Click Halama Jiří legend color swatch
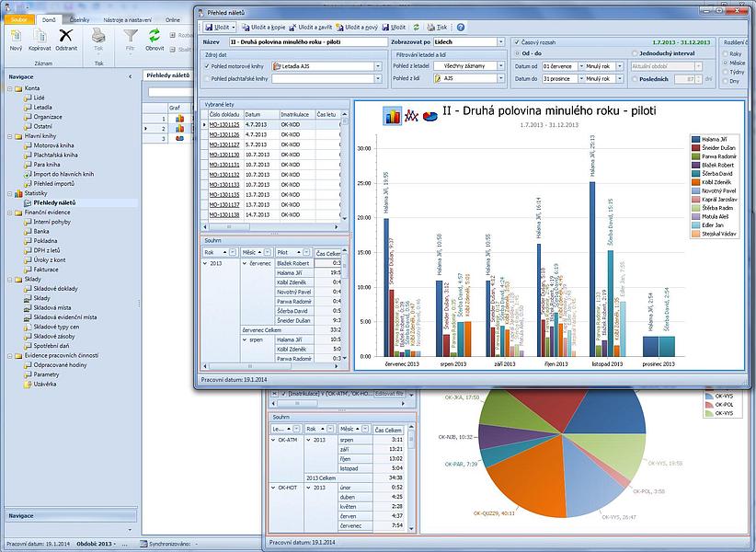 (x=696, y=139)
